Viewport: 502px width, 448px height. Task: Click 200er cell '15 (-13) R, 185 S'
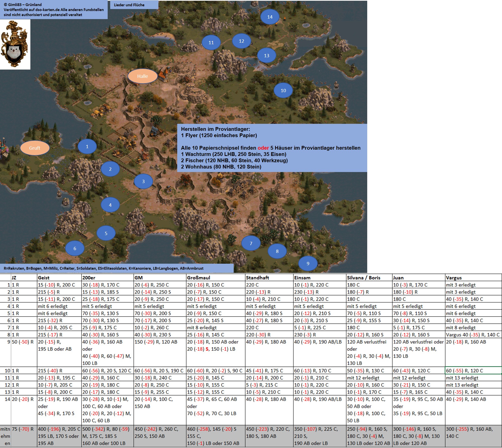coord(108,292)
